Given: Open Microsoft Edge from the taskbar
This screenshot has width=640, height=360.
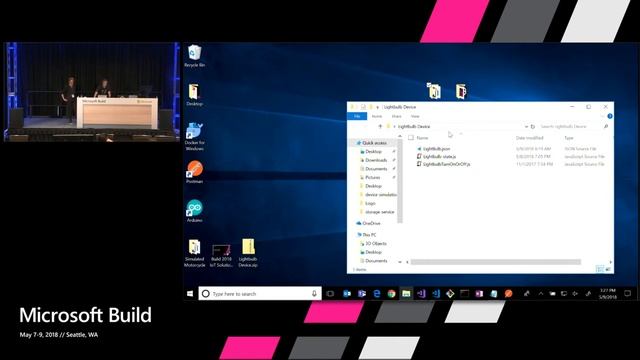Looking at the screenshot, I should pos(377,293).
